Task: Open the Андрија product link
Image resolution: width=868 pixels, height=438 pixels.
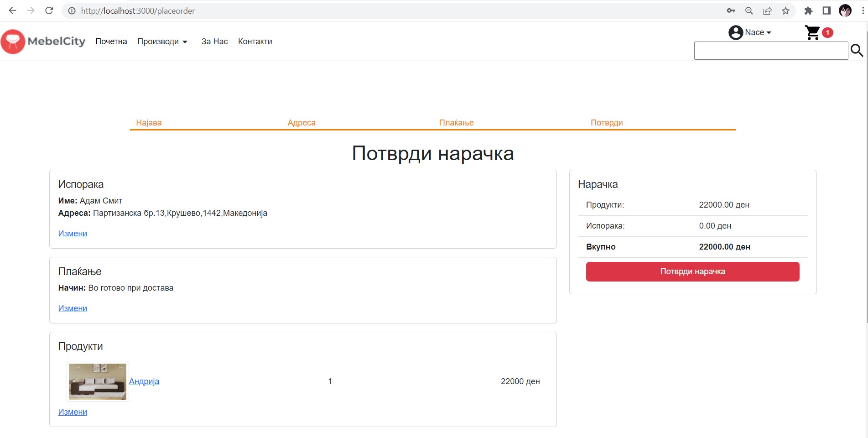Action: (x=144, y=381)
